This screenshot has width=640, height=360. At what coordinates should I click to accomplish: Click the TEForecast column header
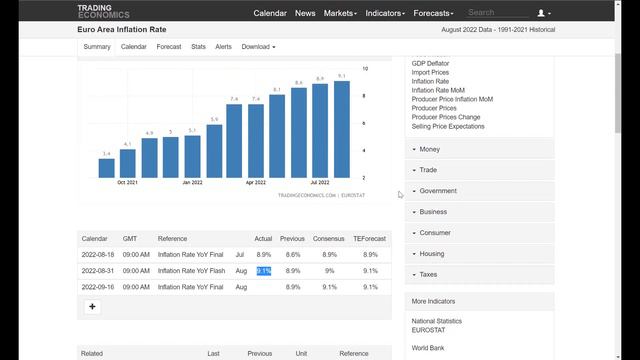369,239
